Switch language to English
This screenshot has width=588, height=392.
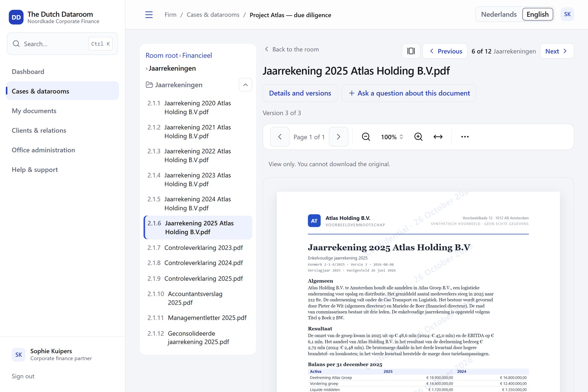click(537, 14)
